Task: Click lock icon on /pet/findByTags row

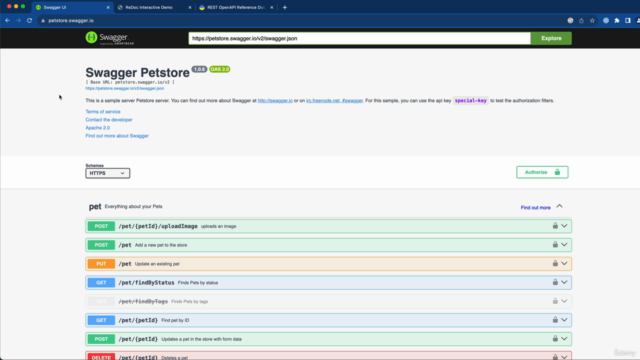Action: click(555, 301)
